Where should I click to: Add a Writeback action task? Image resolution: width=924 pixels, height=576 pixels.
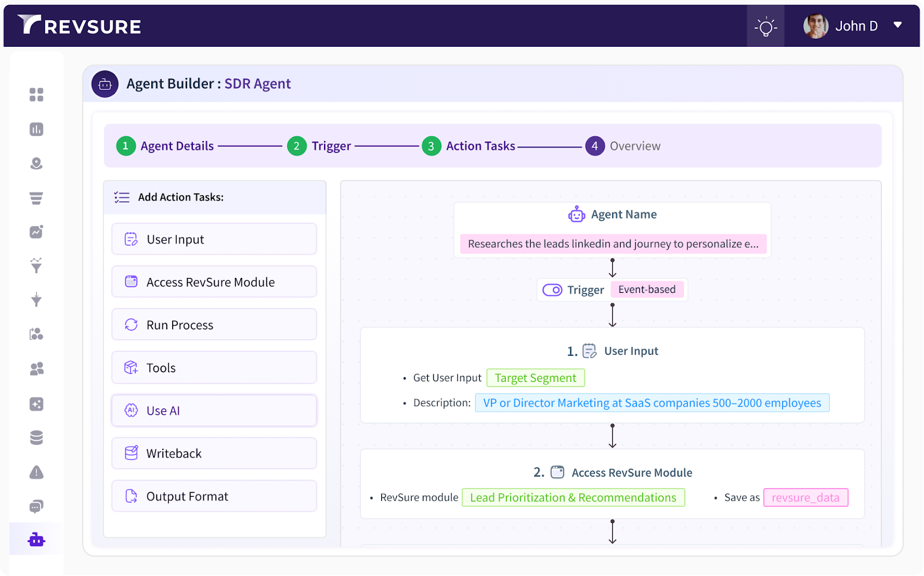(214, 454)
